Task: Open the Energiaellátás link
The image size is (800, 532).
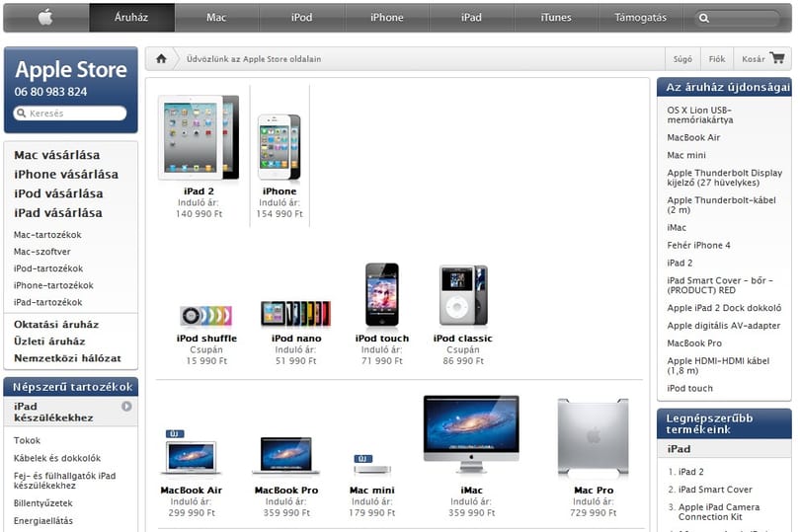Action: (43, 521)
